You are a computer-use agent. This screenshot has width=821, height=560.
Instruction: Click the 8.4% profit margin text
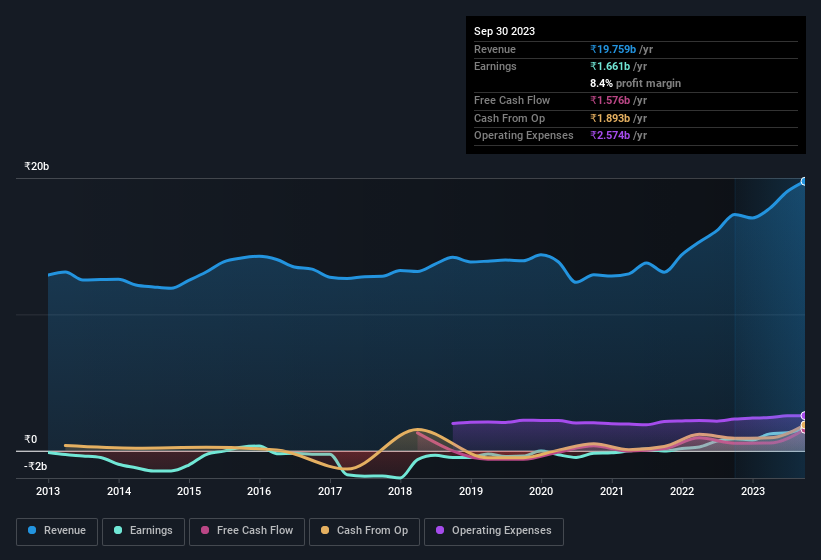click(636, 83)
